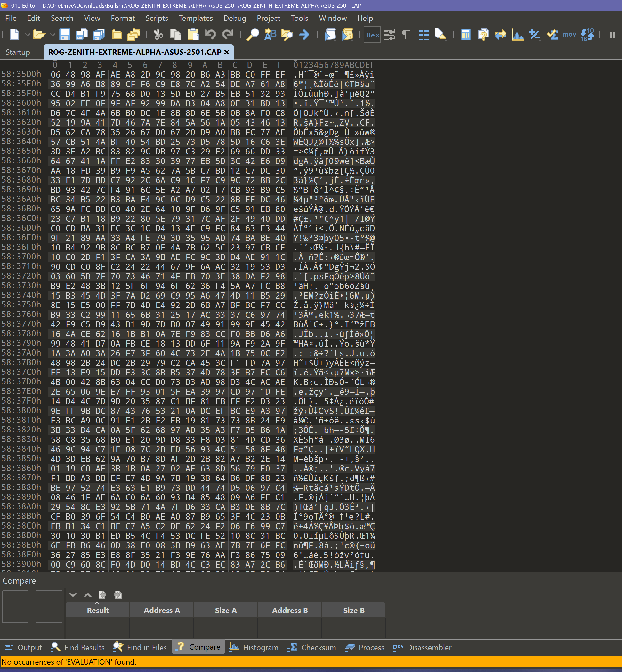Open the Project menu
The width and height of the screenshot is (622, 672).
[268, 18]
